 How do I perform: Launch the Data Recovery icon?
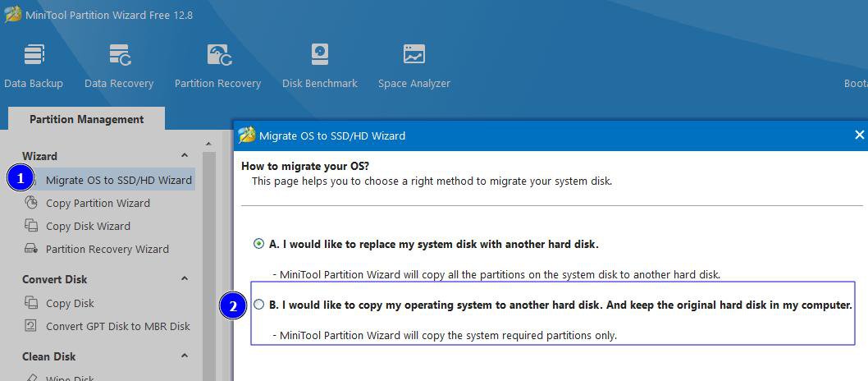coord(120,55)
